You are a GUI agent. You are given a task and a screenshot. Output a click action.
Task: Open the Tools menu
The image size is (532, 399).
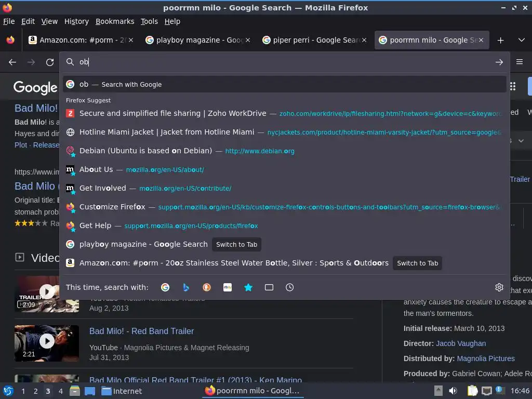coord(149,21)
